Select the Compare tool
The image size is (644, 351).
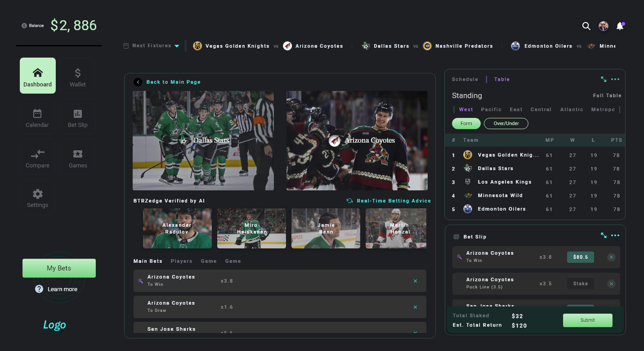[x=37, y=156]
